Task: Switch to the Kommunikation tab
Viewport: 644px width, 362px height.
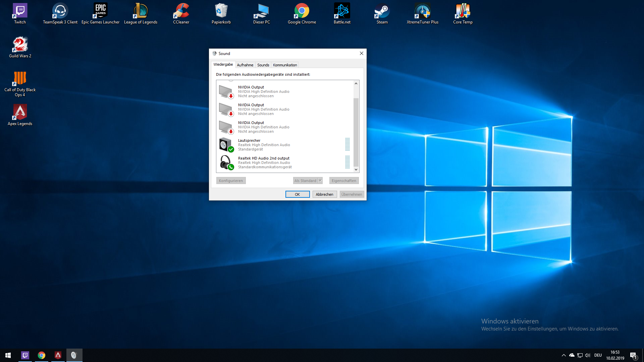Action: pos(285,65)
